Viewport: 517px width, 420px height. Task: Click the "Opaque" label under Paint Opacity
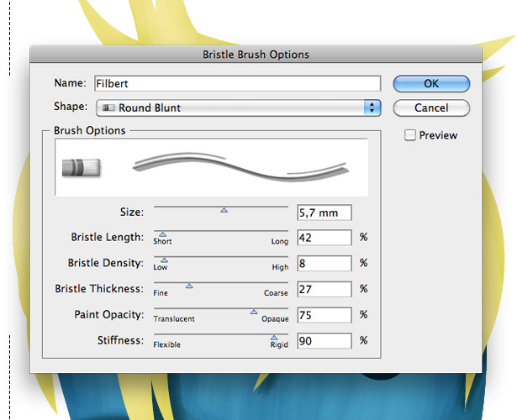pos(275,319)
